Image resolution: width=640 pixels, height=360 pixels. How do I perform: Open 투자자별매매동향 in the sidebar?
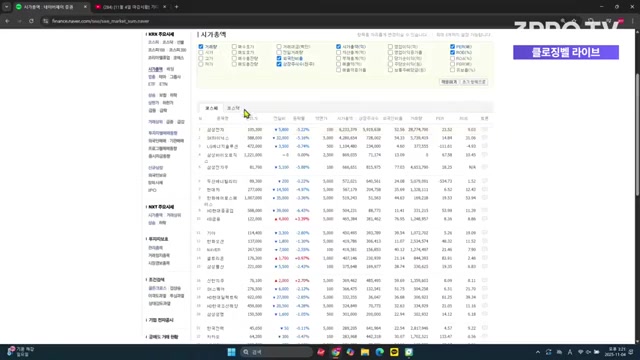(x=162, y=133)
